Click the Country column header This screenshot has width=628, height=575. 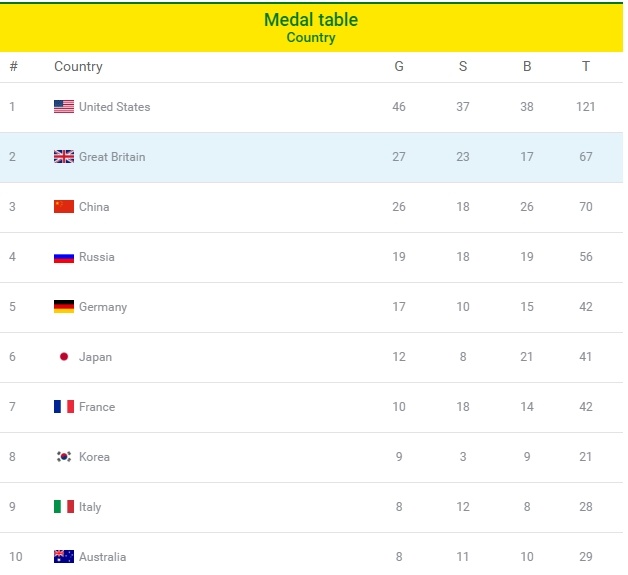pyautogui.click(x=78, y=67)
